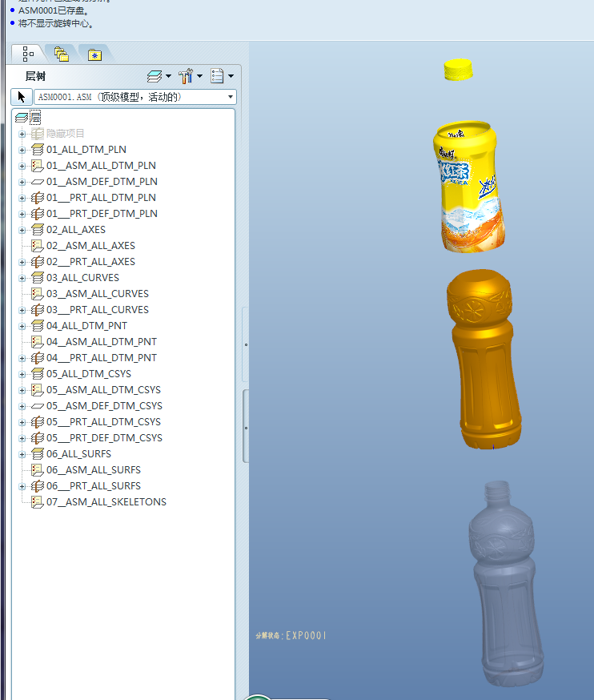Click the 02__ASM_ALL_AXES layer icon

(38, 246)
